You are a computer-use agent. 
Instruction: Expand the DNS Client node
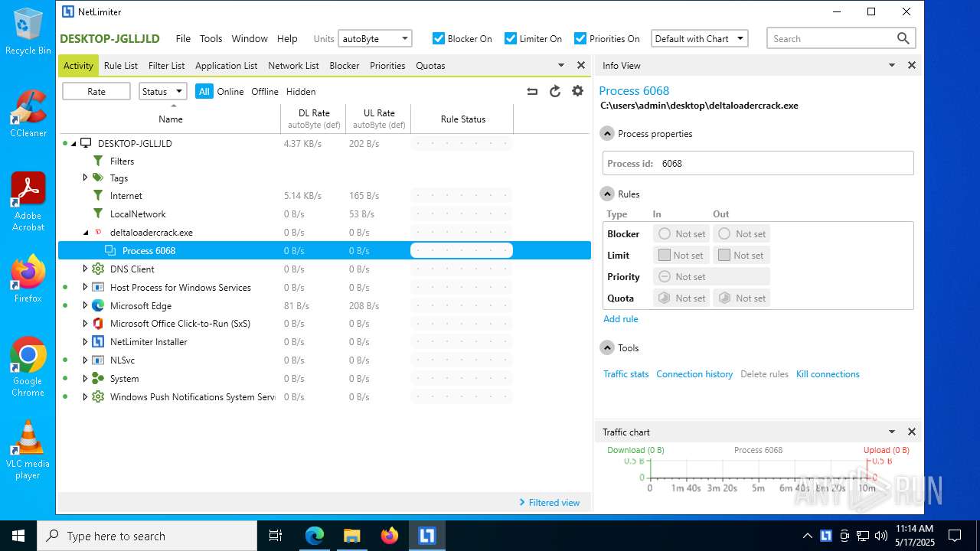(86, 269)
